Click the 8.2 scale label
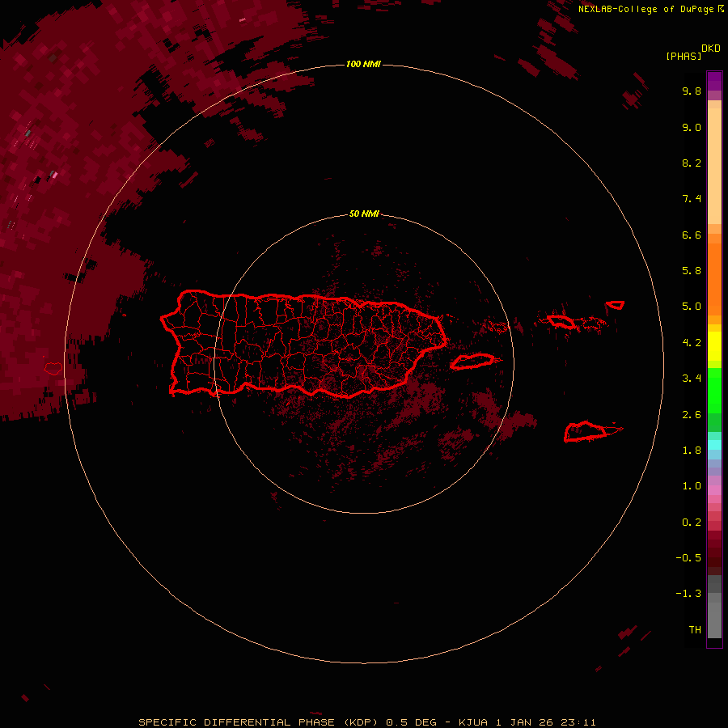This screenshot has height=728, width=728. pos(692,163)
